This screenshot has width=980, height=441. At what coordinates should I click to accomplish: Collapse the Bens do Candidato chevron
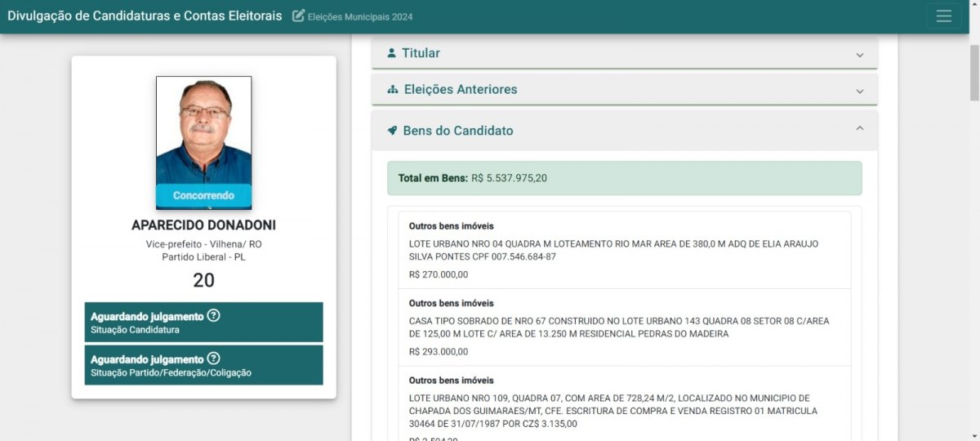pyautogui.click(x=859, y=129)
